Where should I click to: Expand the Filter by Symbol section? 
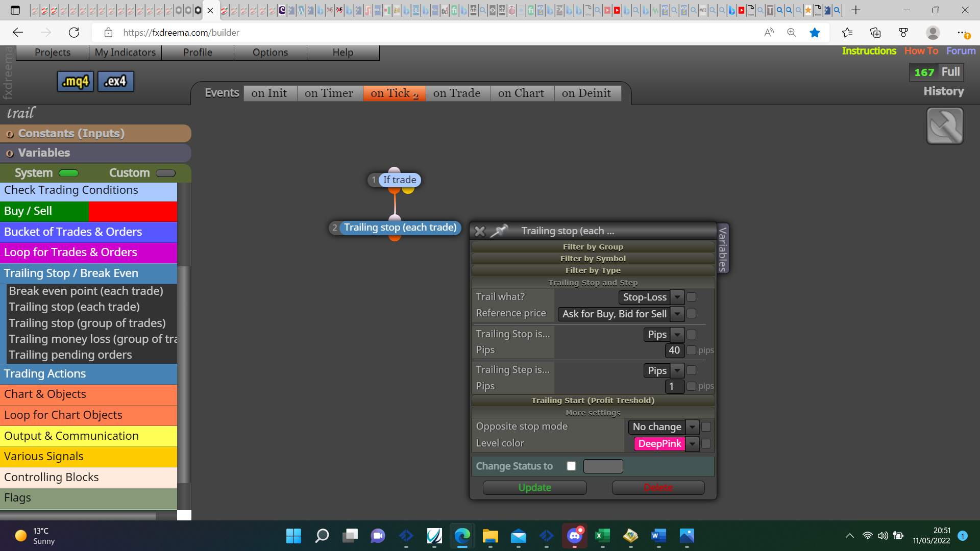pos(593,259)
